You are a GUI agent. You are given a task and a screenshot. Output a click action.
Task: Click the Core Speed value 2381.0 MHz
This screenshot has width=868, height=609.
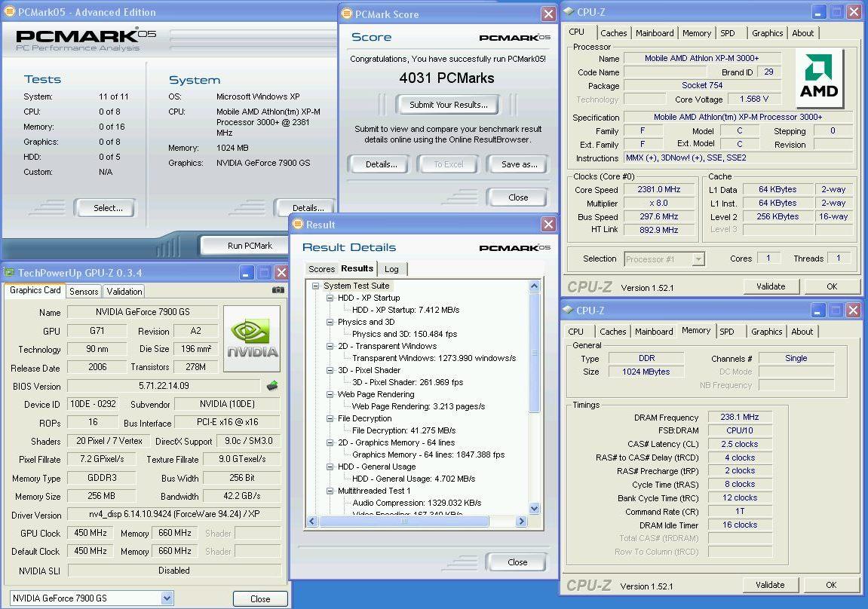coord(659,190)
